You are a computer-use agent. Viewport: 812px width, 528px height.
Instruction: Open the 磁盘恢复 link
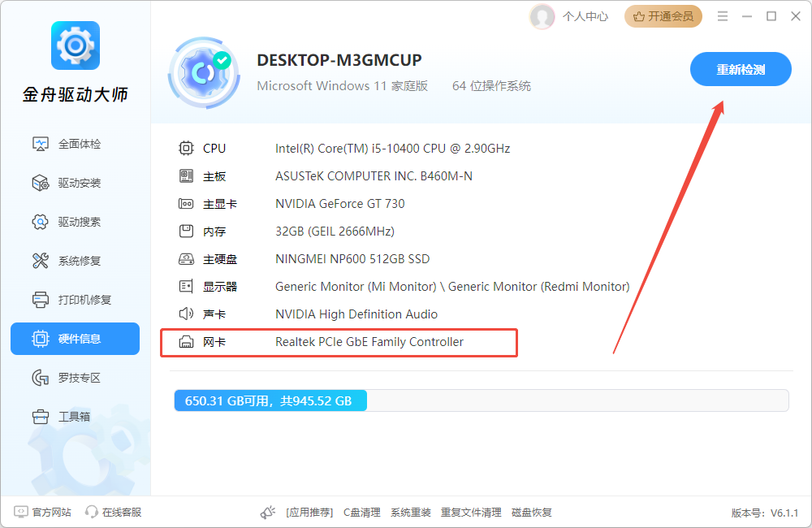(531, 513)
